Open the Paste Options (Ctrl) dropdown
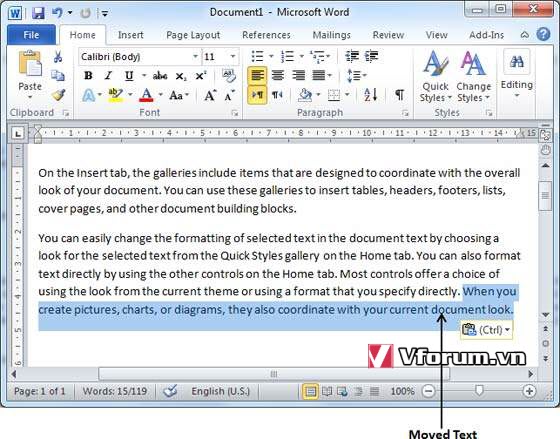The width and height of the screenshot is (560, 439). 487,330
